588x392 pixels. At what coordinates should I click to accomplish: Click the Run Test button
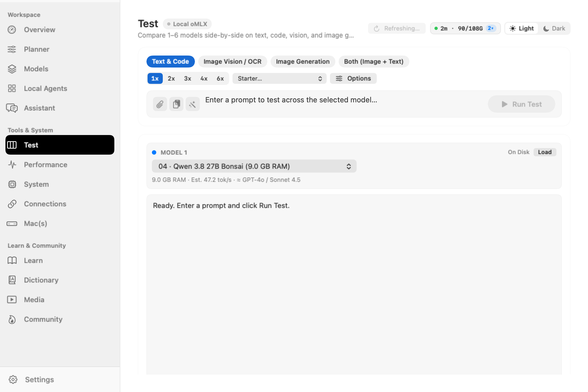tap(521, 104)
